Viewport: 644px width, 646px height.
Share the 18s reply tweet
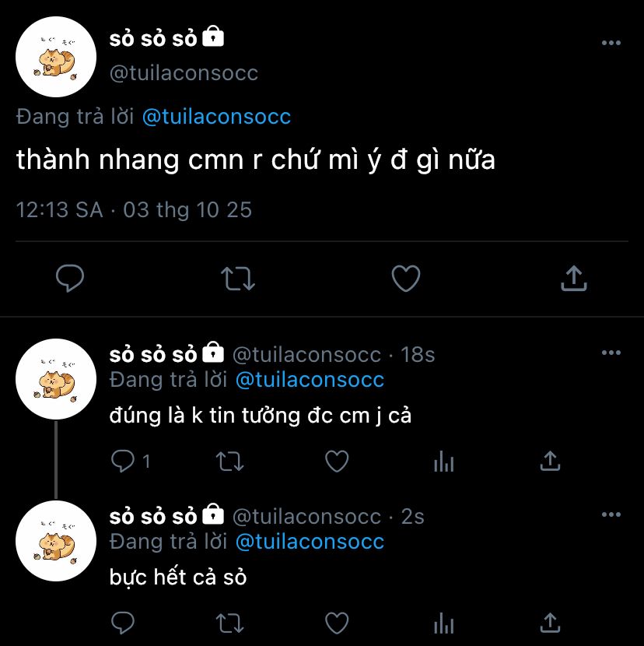550,461
